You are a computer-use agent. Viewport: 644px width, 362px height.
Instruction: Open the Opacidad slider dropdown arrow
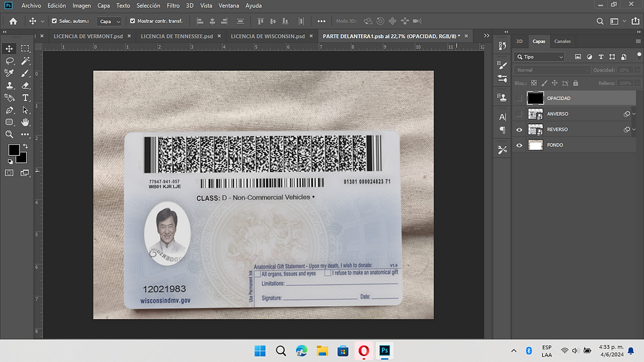tap(637, 70)
